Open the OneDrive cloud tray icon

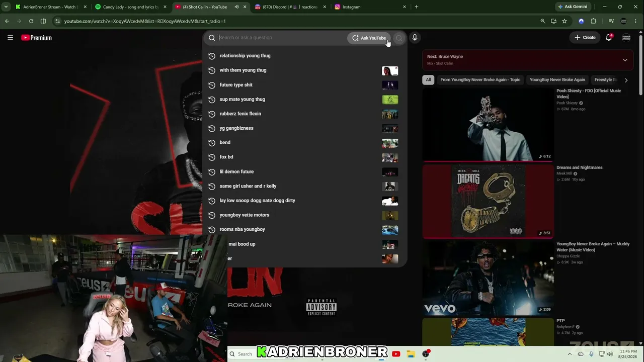click(x=581, y=354)
